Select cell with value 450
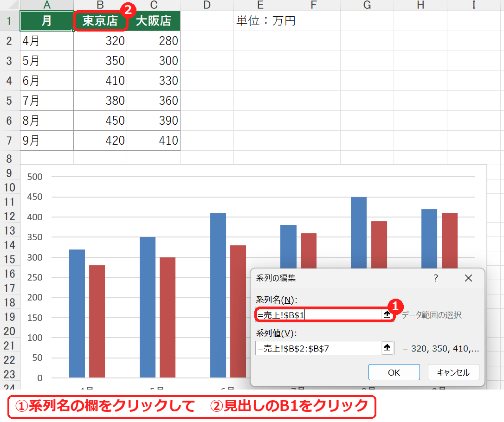504x422 pixels. [100, 121]
